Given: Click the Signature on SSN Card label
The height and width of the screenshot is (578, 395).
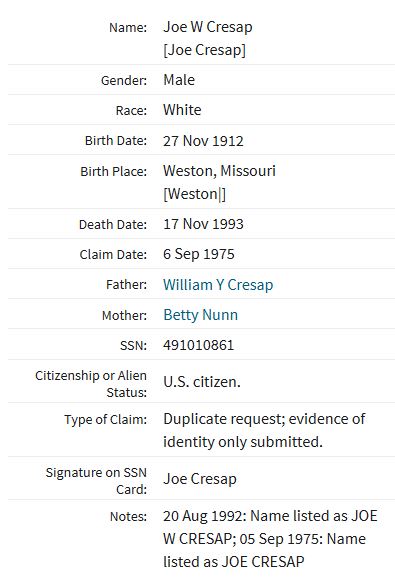Looking at the screenshot, I should [x=96, y=481].
